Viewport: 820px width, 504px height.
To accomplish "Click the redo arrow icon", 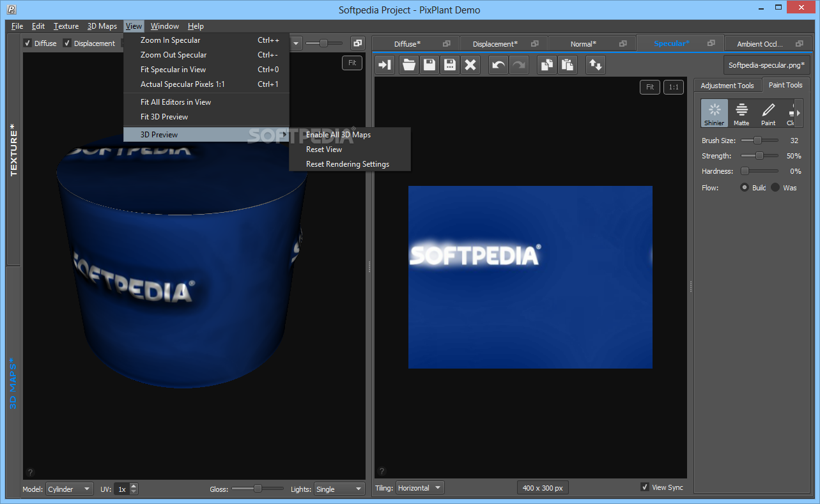I will (518, 65).
